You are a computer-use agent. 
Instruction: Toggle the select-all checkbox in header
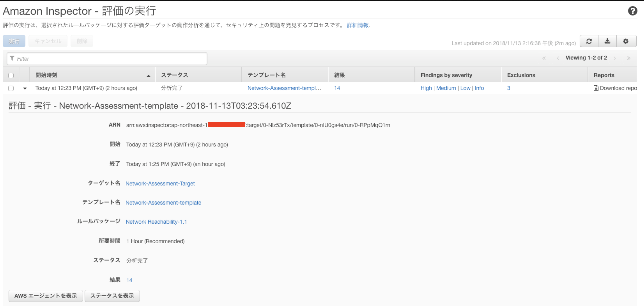(11, 75)
